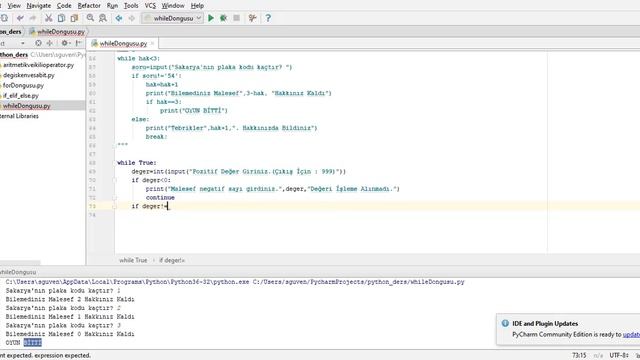Cut selection with the scissors icon
Viewport: 640px width, 360px height.
click(x=49, y=18)
